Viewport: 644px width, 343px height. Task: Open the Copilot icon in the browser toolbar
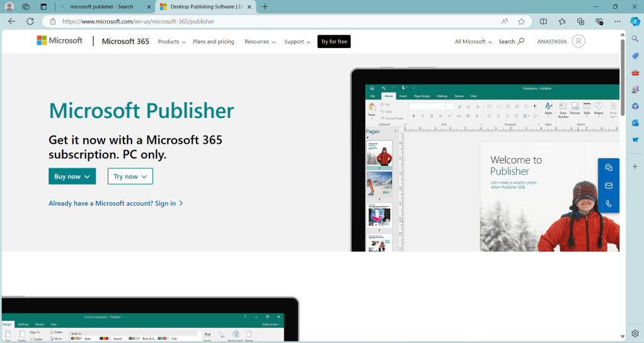635,21
